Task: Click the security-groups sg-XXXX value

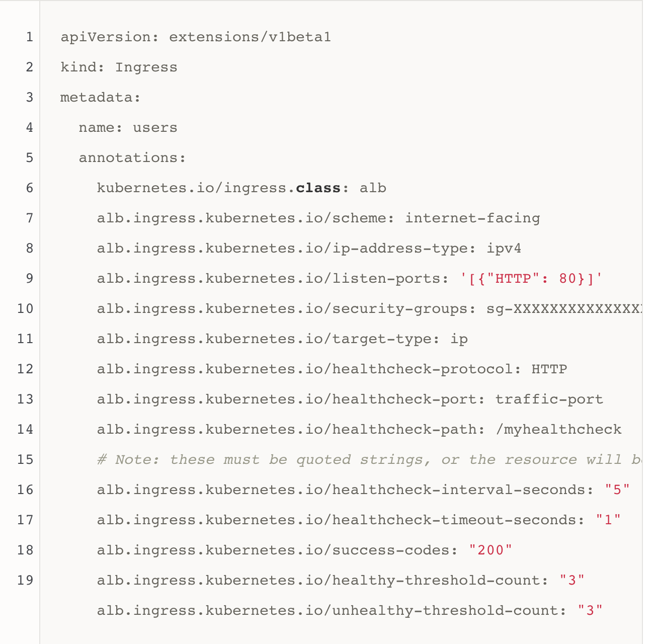Action: (x=563, y=309)
